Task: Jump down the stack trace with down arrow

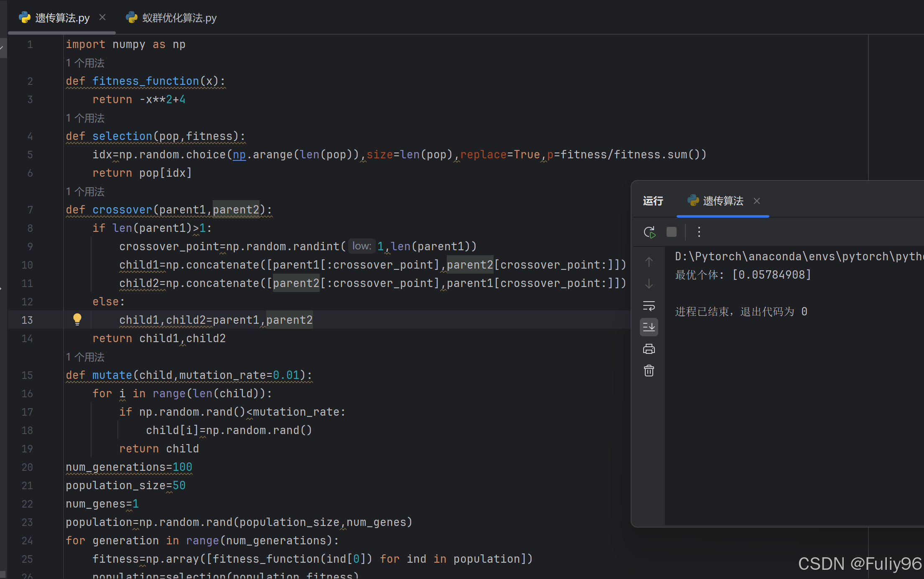Action: [649, 284]
